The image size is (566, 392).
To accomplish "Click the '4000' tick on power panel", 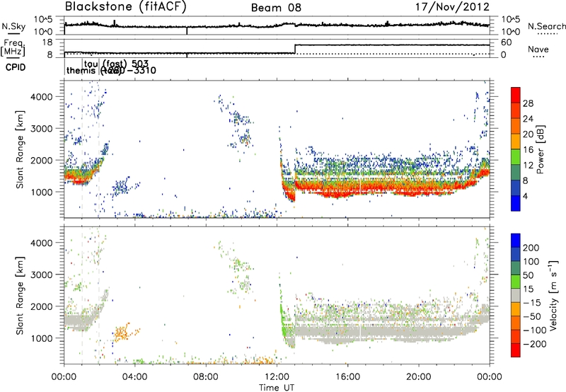I will [x=42, y=97].
